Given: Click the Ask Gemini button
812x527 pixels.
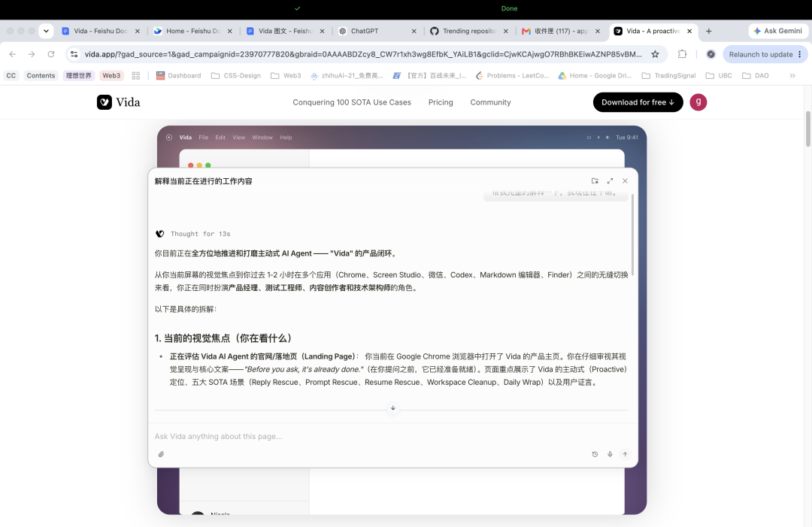Looking at the screenshot, I should coord(778,31).
